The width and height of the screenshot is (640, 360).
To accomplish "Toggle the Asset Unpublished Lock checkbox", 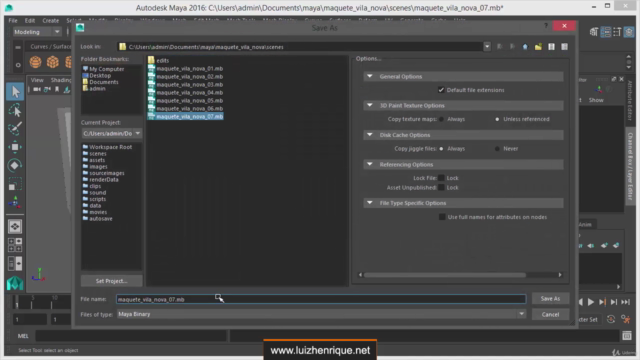I will click(x=441, y=187).
